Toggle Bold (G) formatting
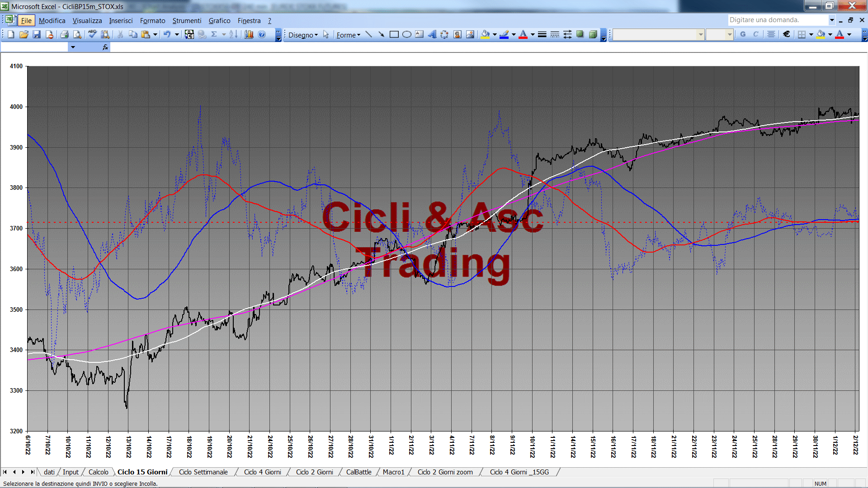The width and height of the screenshot is (868, 488). [x=743, y=34]
